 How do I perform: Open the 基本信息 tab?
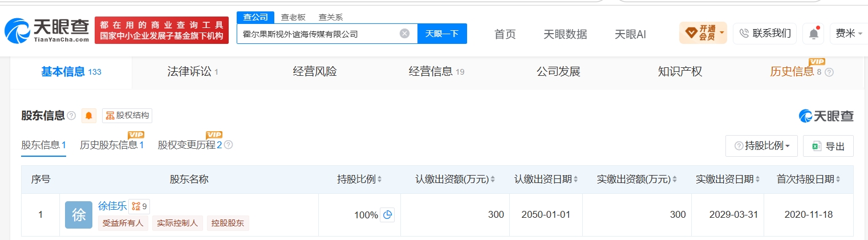[71, 72]
